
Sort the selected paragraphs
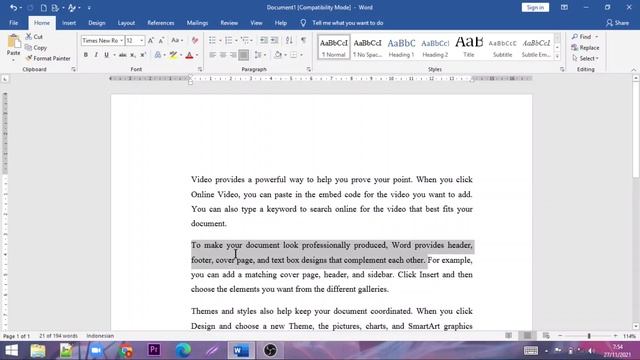(289, 40)
